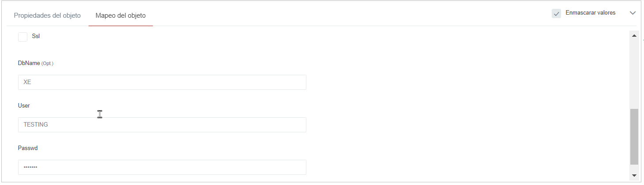644x185 pixels.
Task: Click the (Opt.) hint beside DbName
Action: (x=47, y=64)
